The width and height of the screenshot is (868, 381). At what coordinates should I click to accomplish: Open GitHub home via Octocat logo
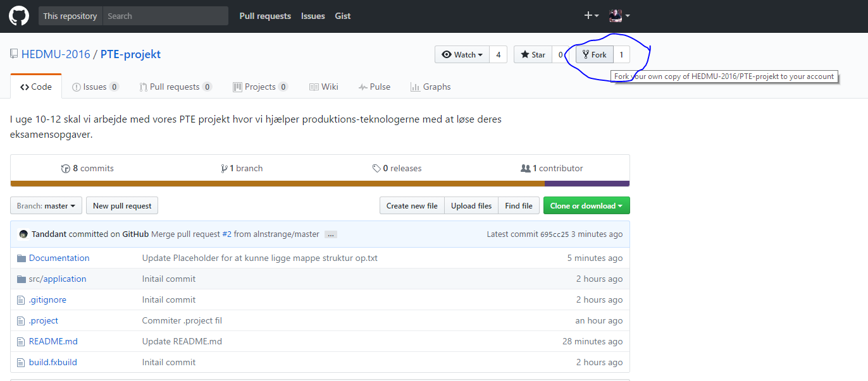click(x=19, y=16)
